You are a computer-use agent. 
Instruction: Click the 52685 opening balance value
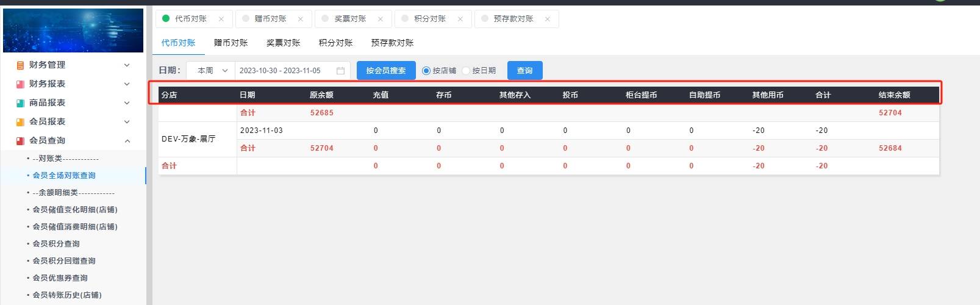click(x=322, y=113)
